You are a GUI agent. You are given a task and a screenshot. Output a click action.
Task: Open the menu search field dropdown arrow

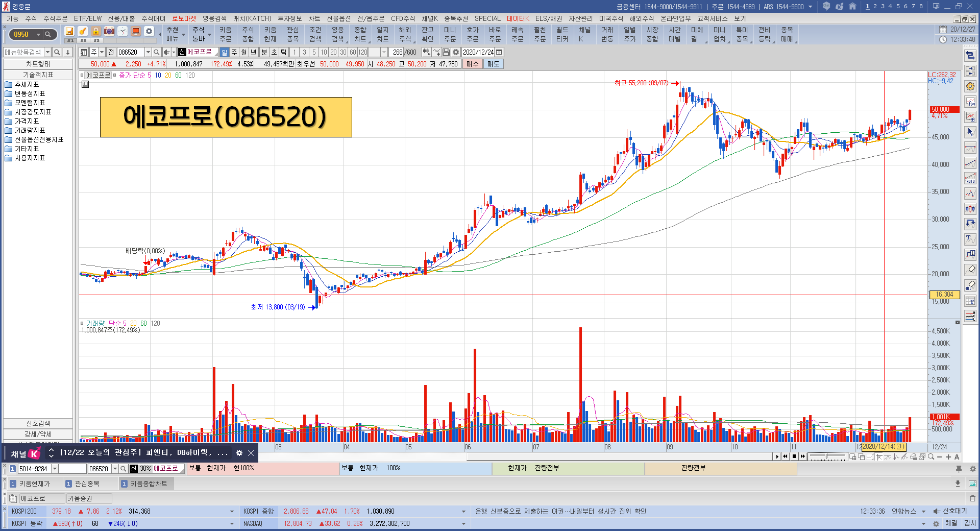47,52
